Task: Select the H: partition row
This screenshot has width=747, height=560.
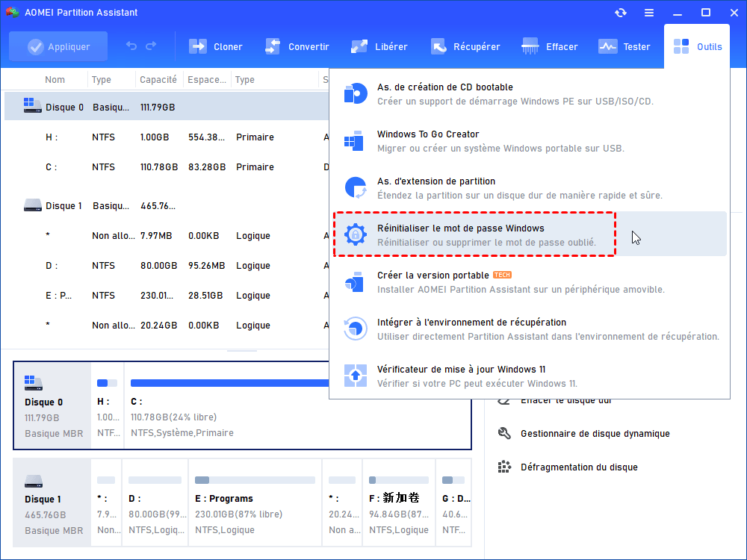Action: [x=167, y=137]
